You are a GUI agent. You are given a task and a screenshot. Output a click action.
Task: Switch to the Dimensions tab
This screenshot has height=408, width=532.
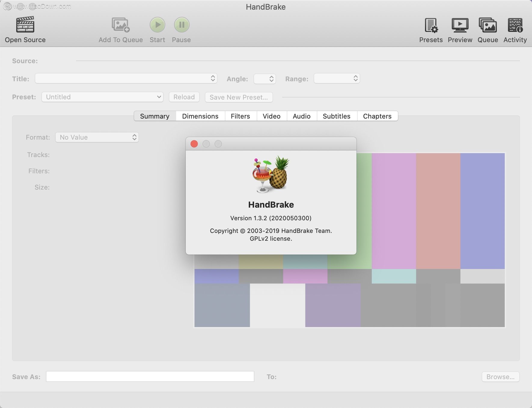click(200, 116)
